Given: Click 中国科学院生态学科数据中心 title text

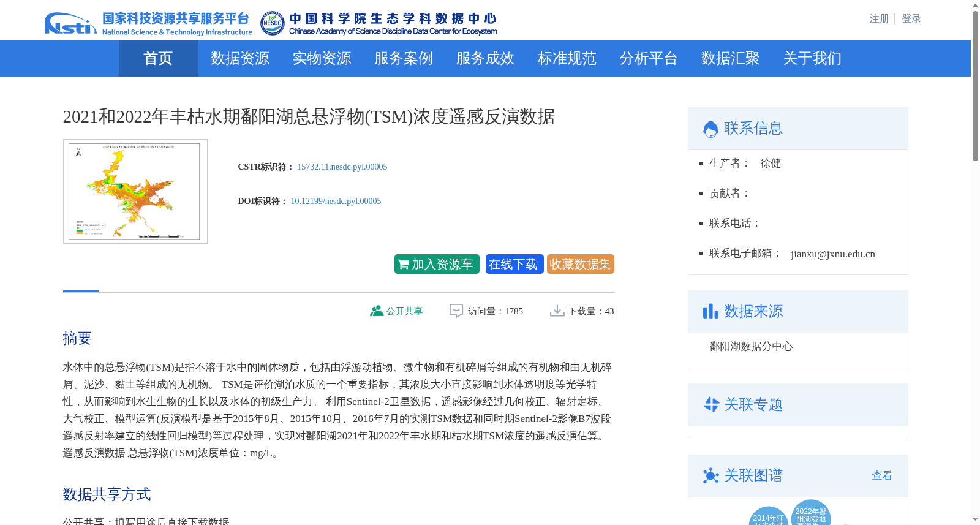Looking at the screenshot, I should tap(393, 19).
